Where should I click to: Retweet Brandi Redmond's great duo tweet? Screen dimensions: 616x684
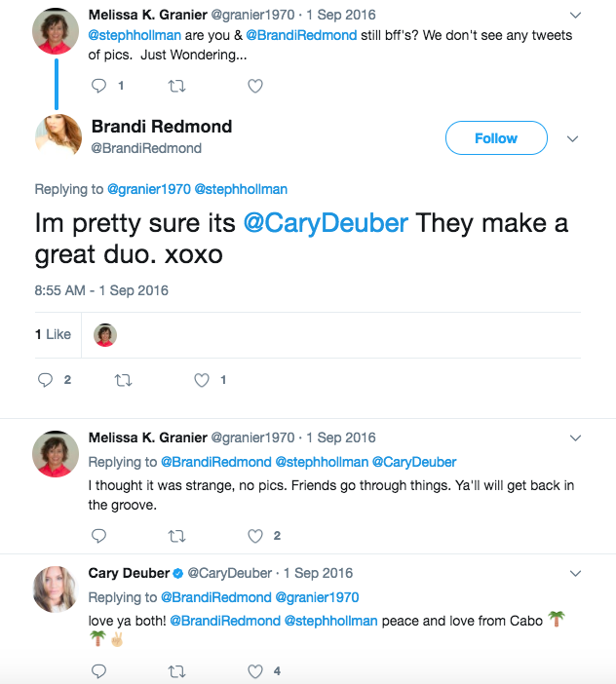point(124,380)
